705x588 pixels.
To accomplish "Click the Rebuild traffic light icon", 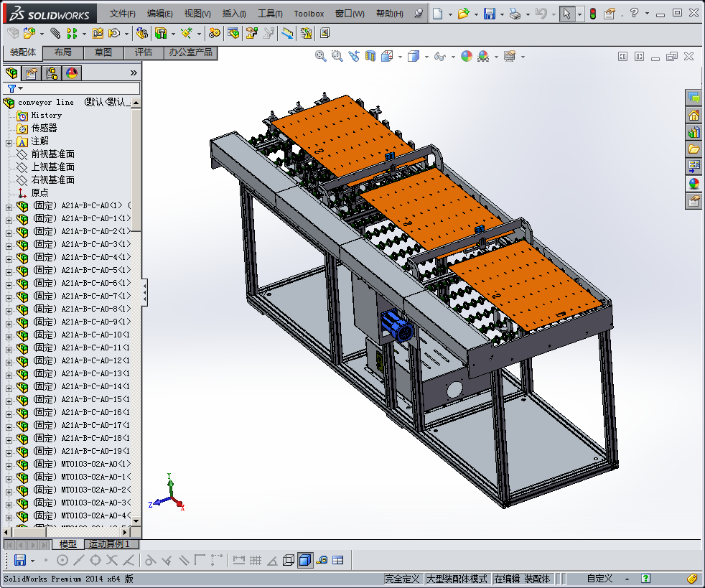I will [593, 14].
